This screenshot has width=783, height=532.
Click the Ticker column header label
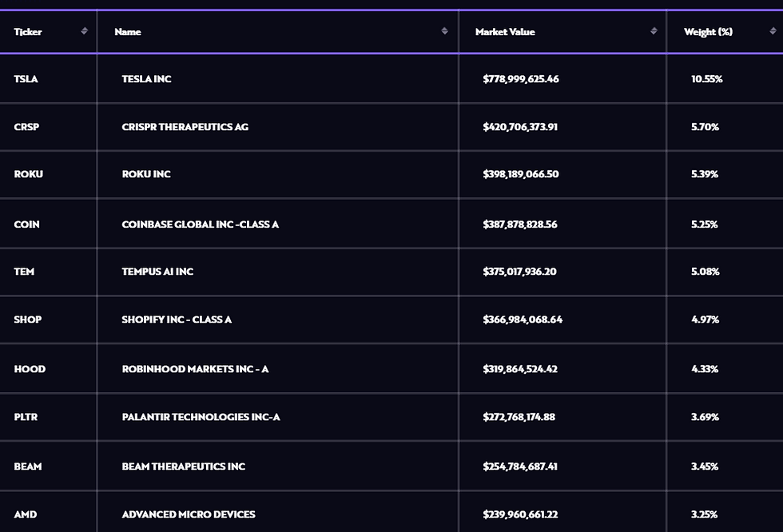(x=27, y=32)
